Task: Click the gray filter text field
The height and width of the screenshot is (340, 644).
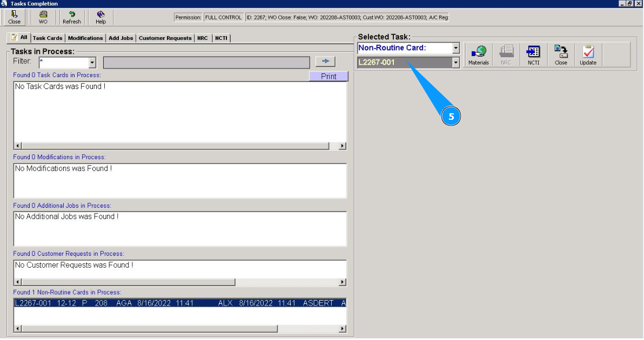Action: [206, 63]
